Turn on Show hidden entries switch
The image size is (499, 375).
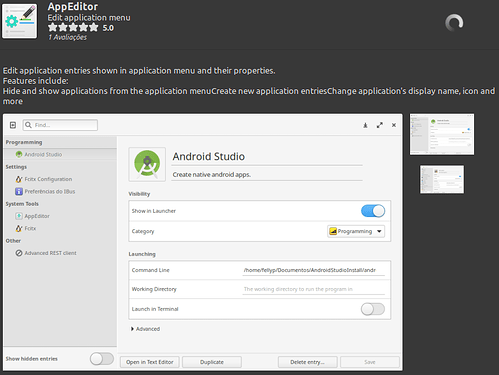coord(102,359)
